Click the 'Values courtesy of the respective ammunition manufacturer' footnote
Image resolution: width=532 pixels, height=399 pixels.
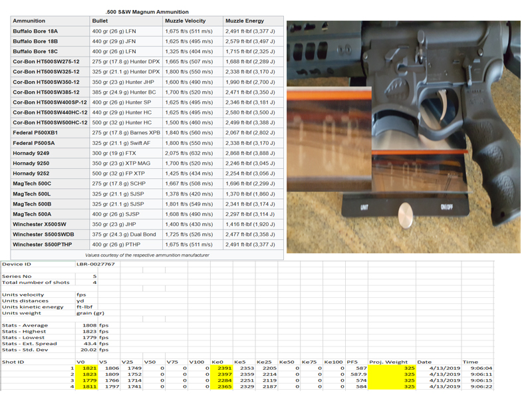click(147, 255)
